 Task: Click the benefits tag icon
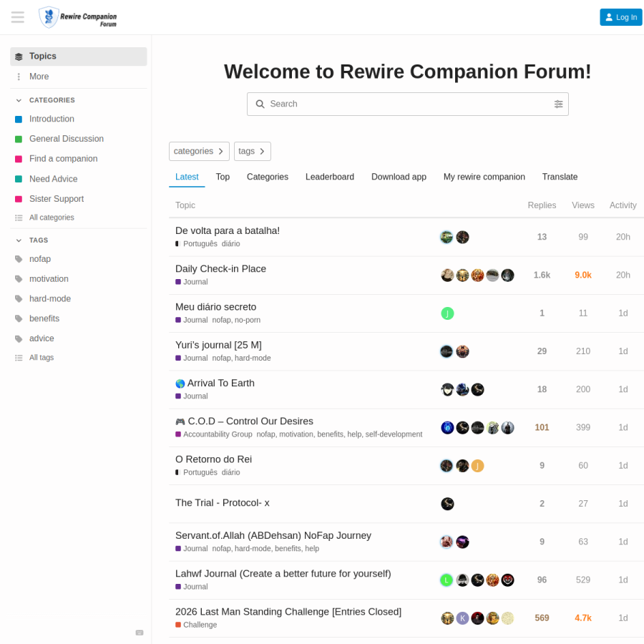coord(19,318)
